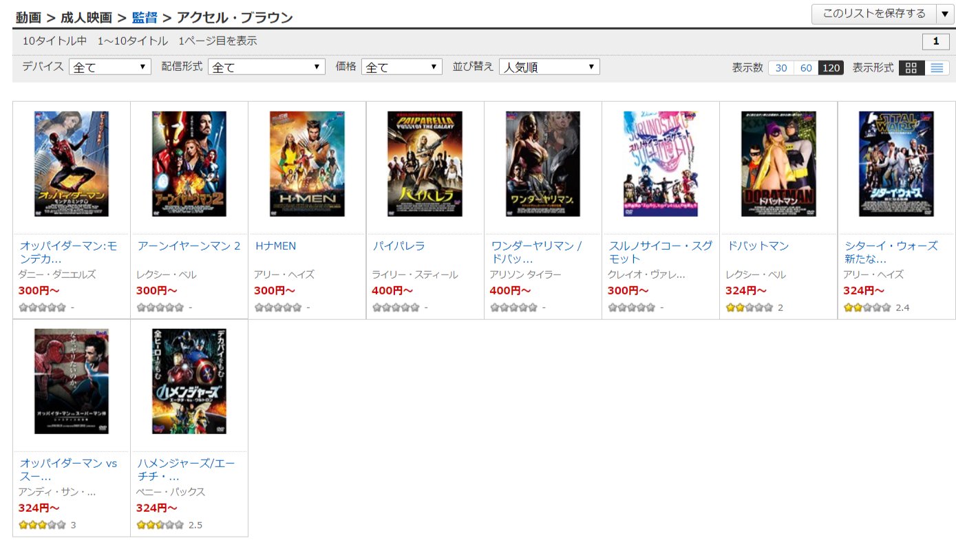Open スルノサイコー・スグモット cover thumbnail
956x560 pixels.
pos(661,164)
